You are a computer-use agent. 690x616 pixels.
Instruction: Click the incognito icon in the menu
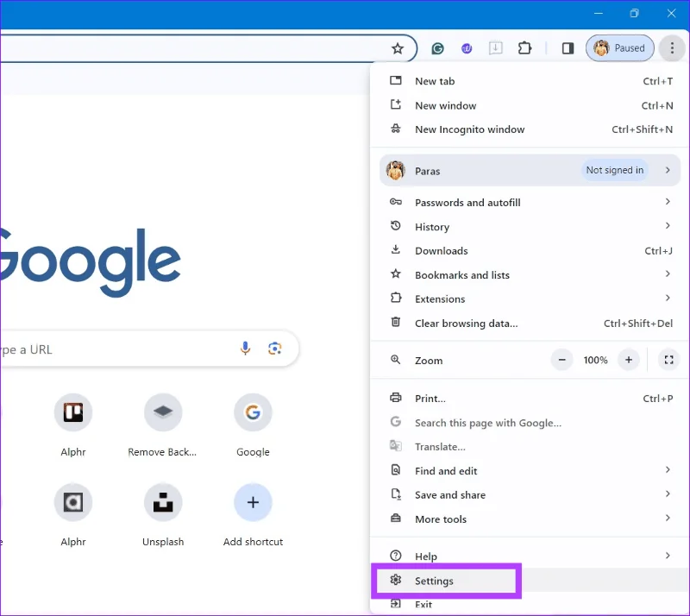396,129
